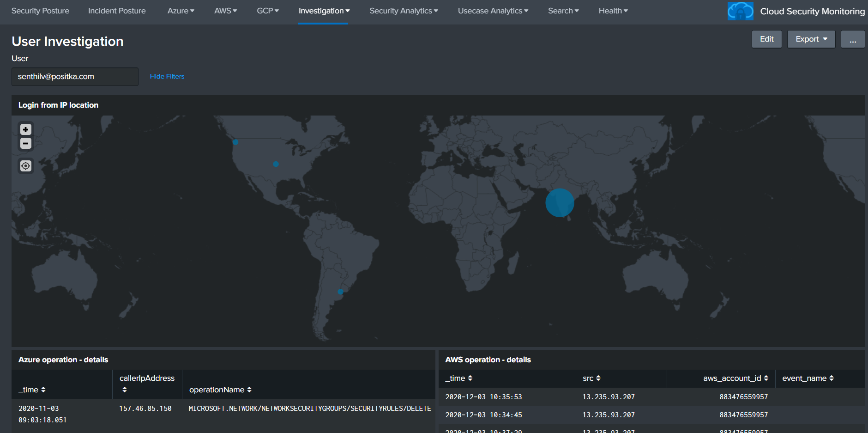The width and height of the screenshot is (868, 433).
Task: Click the South America login marker
Action: (x=340, y=292)
